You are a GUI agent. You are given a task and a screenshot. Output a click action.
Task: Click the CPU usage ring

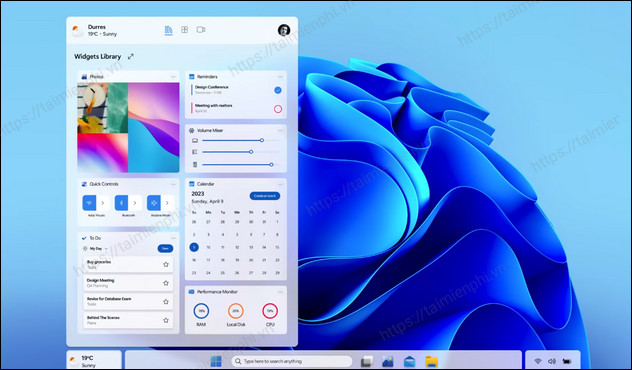(x=270, y=311)
